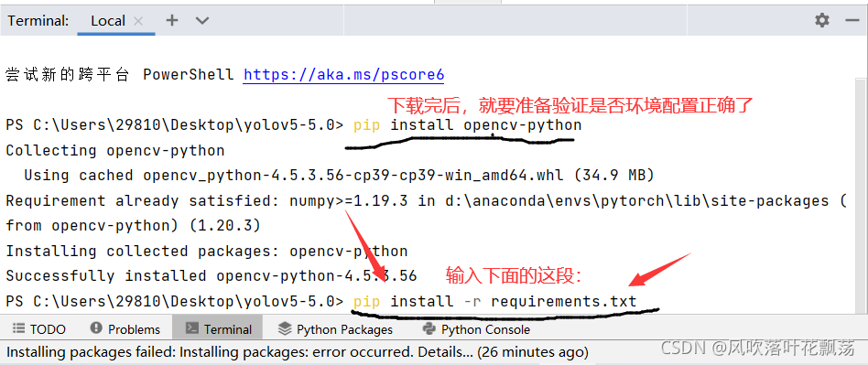Click 'Successfully installed opencv-python-4.5.3.56' line
This screenshot has height=365, width=868.
click(x=211, y=275)
